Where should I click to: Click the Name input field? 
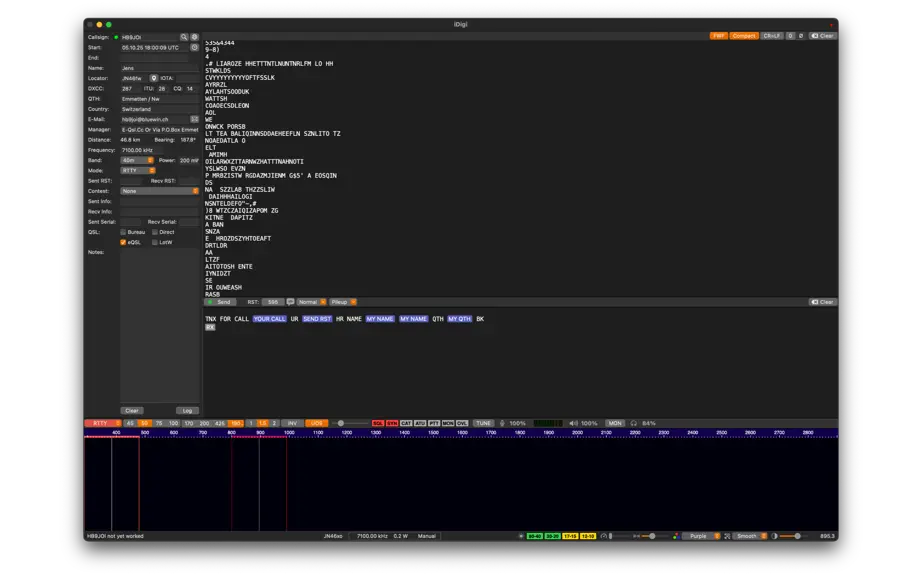pyautogui.click(x=159, y=68)
